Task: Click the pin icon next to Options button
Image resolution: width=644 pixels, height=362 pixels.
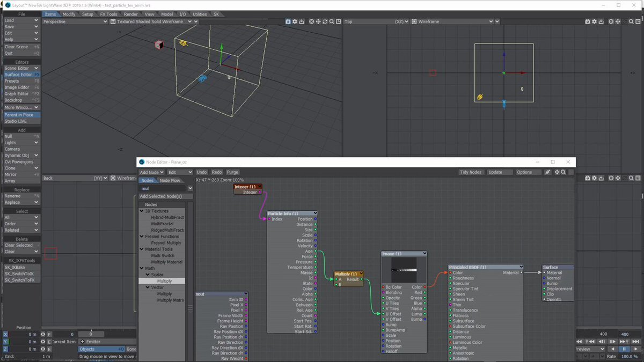Action: [547, 172]
